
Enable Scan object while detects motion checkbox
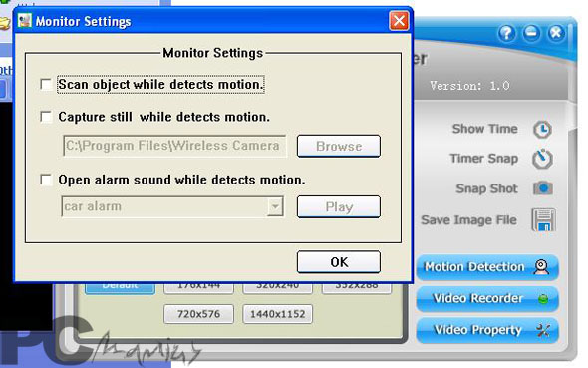pyautogui.click(x=46, y=84)
